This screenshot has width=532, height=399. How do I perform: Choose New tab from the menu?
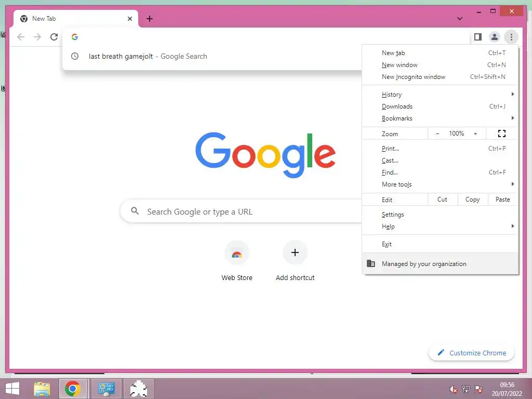(440, 53)
